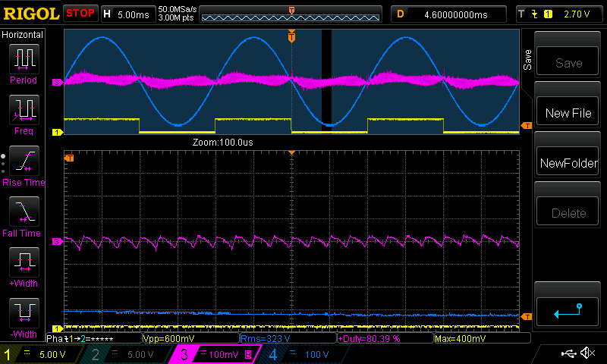Click the speaker mute icon
Screen dimensions: 607x364
[587, 354]
